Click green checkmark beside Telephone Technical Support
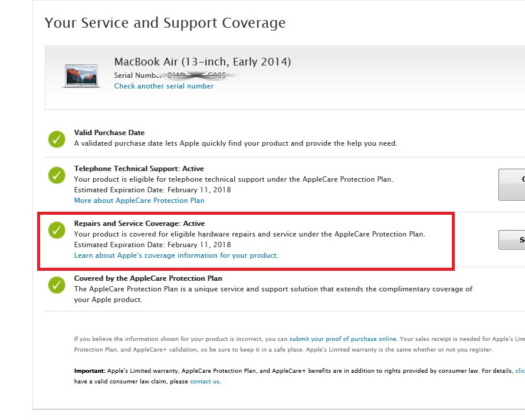The image size is (525, 420). (57, 175)
